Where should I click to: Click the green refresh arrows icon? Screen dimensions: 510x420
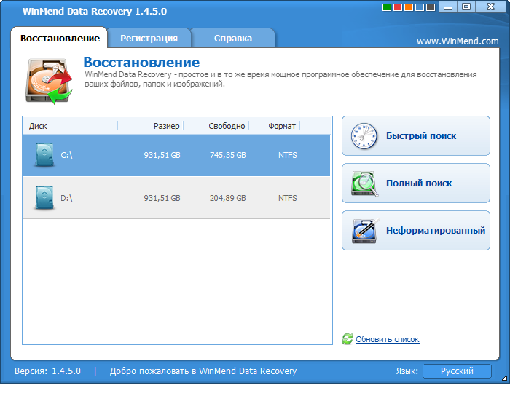click(x=348, y=338)
